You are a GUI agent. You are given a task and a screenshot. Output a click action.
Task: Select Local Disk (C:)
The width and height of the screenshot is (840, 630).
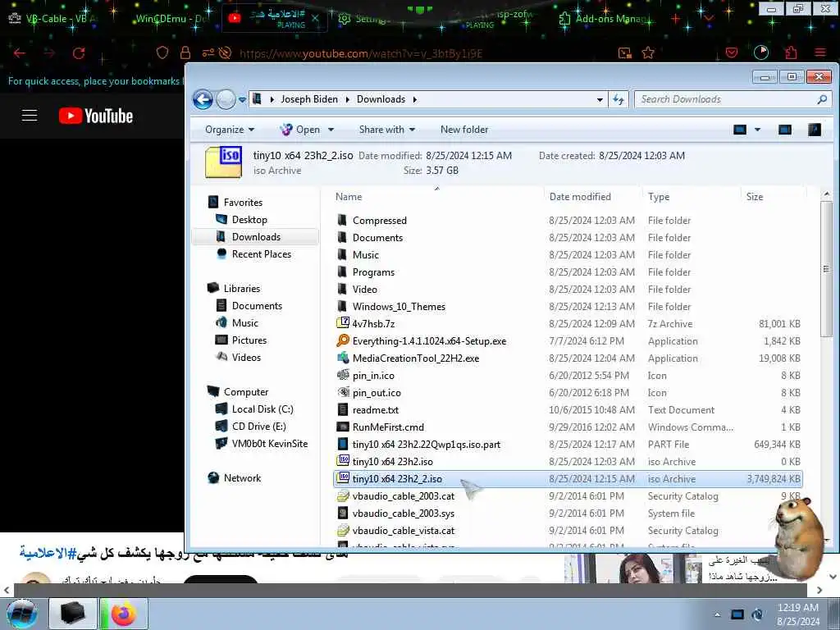coord(262,409)
